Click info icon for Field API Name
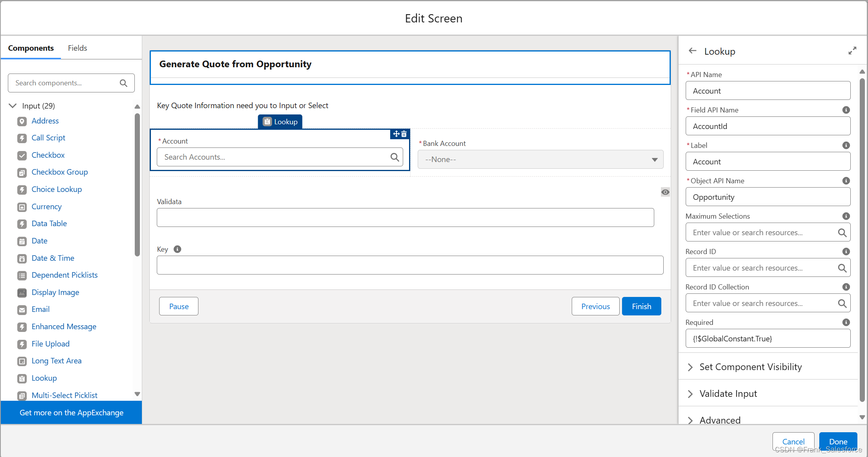The width and height of the screenshot is (868, 457). click(x=846, y=110)
